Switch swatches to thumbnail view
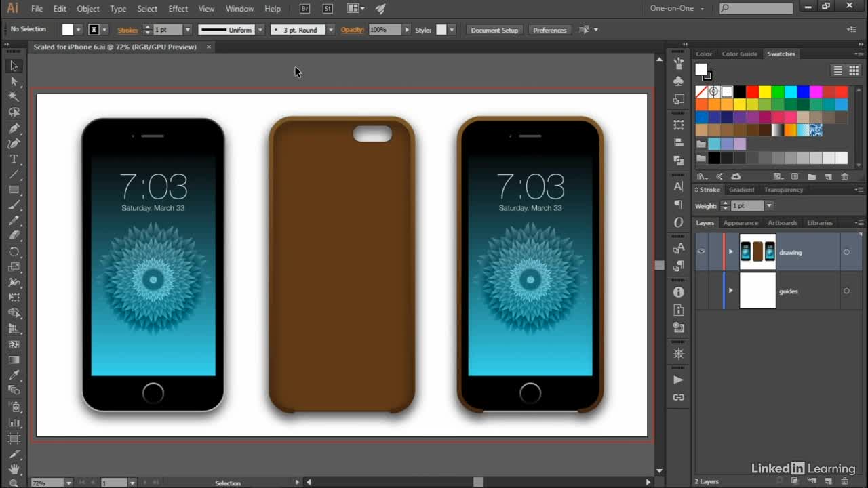Screen dimensions: 868x488 854,70
